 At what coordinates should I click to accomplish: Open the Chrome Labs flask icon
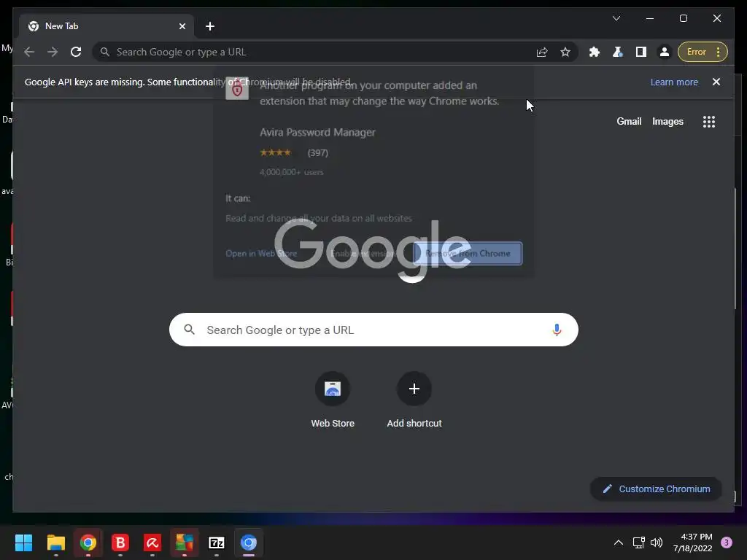(617, 52)
